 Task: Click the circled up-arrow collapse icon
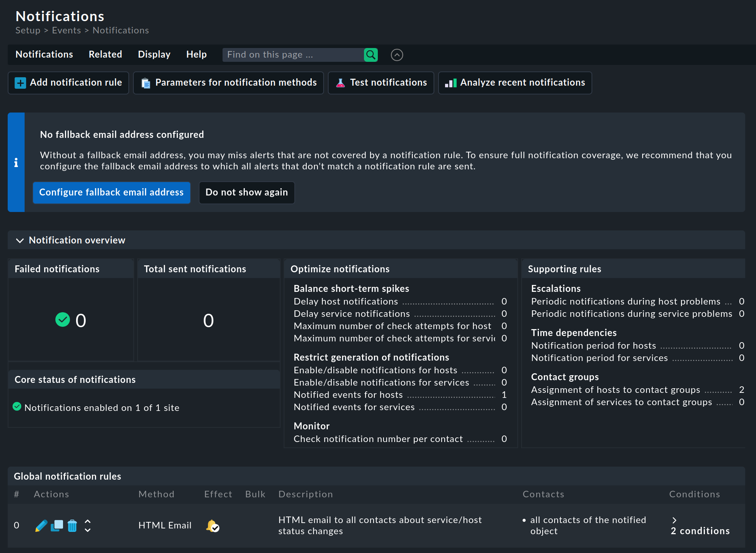coord(397,55)
